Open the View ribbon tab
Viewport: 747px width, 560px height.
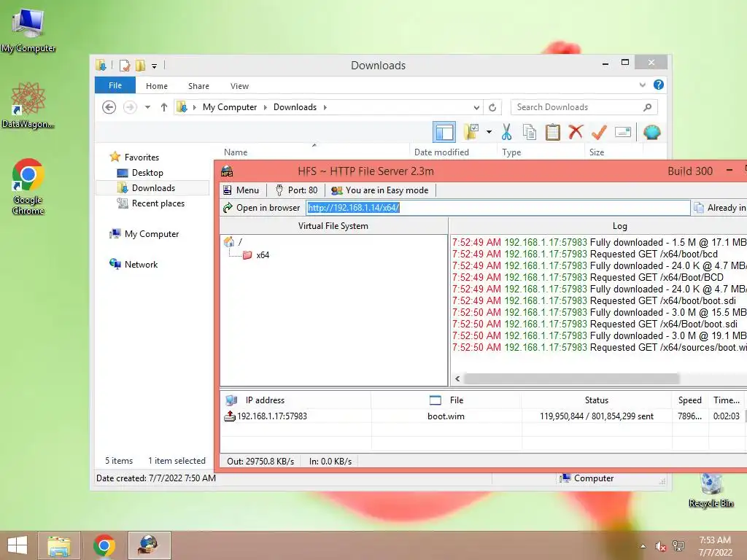(239, 86)
